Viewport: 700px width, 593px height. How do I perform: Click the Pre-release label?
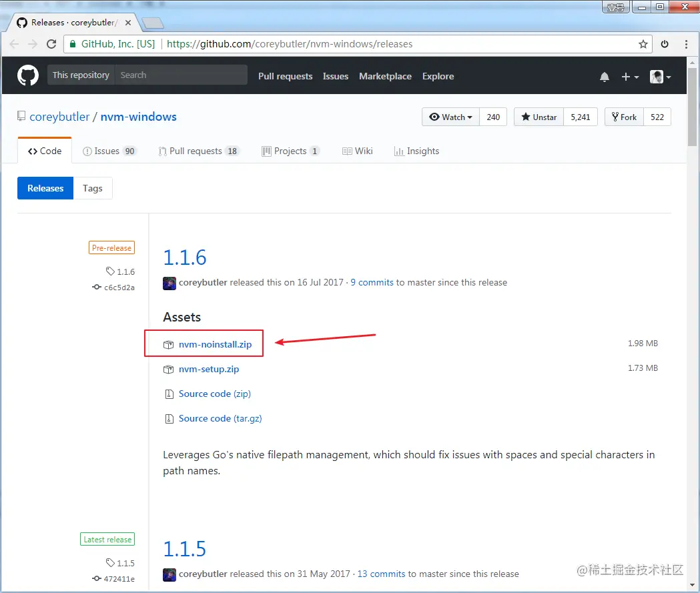(111, 247)
